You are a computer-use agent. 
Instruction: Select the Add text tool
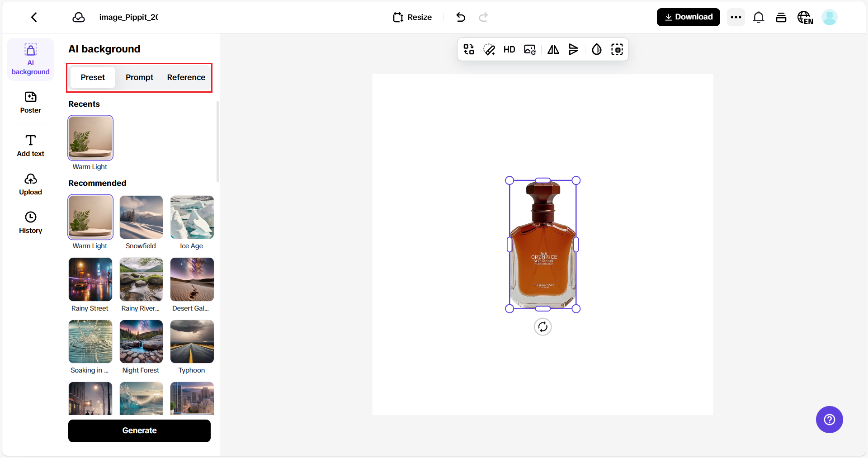31,146
